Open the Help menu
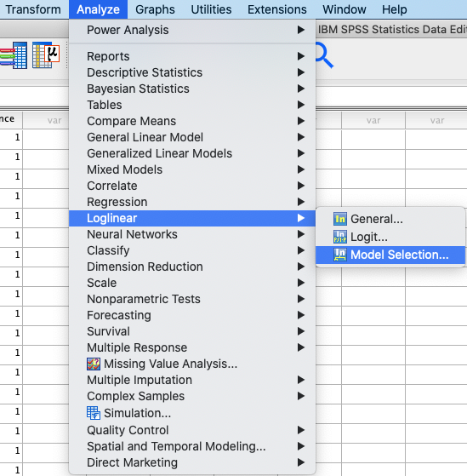The width and height of the screenshot is (467, 476). click(x=394, y=9)
